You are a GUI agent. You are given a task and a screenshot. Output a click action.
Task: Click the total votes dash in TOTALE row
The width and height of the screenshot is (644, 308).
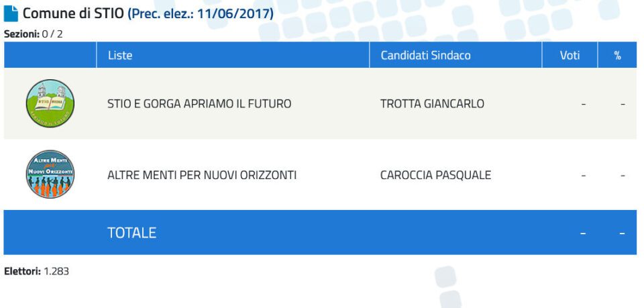coord(583,234)
